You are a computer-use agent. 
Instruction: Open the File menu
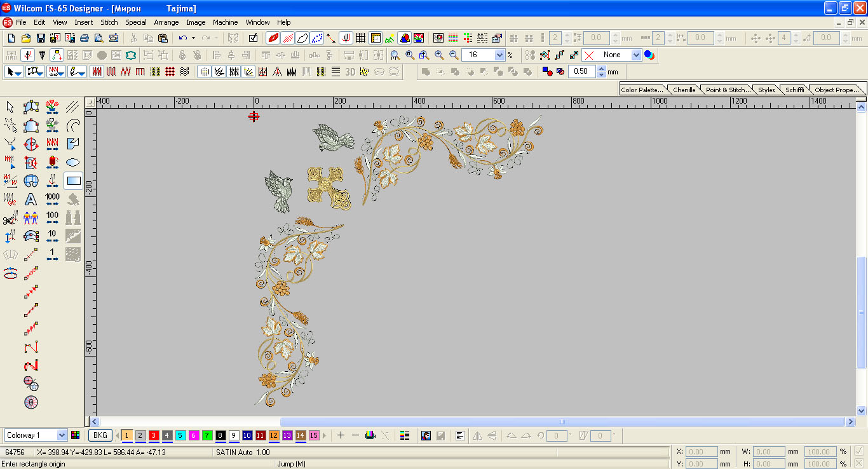(x=21, y=22)
